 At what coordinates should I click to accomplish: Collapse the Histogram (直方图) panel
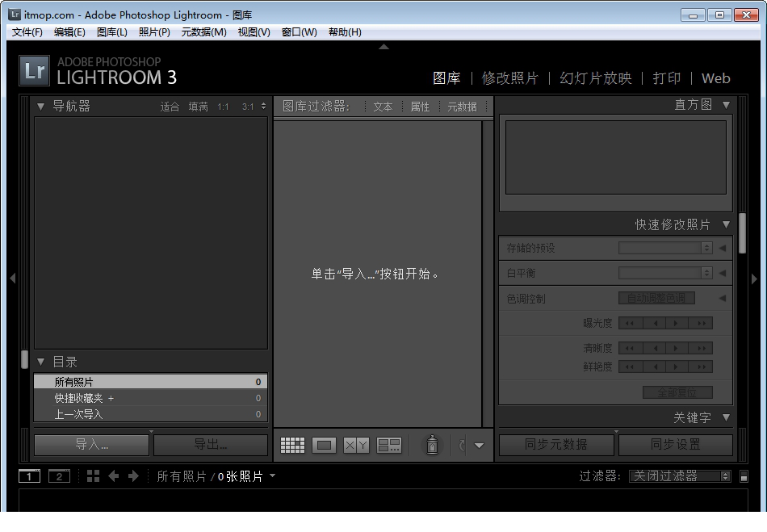727,105
